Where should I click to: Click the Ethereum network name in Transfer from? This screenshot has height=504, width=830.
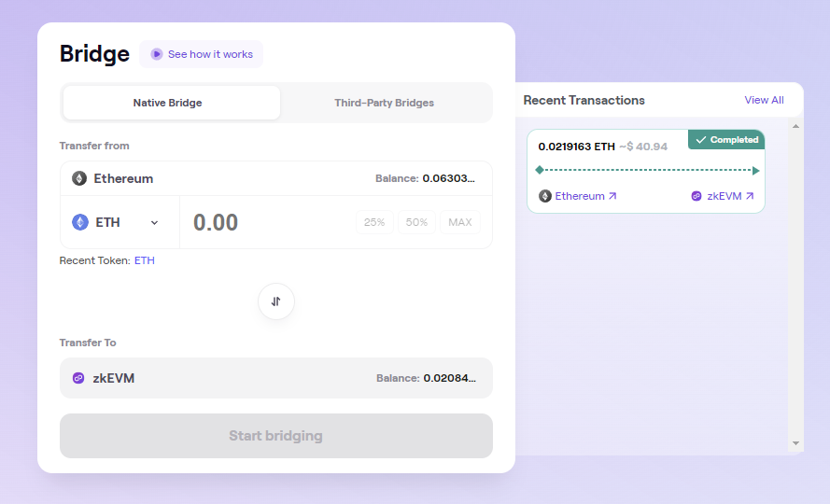tap(123, 178)
